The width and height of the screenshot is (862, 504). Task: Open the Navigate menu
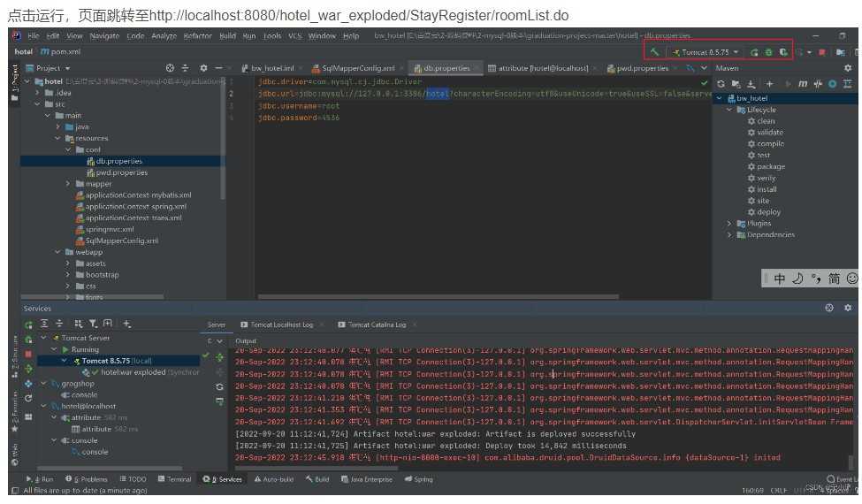(104, 36)
